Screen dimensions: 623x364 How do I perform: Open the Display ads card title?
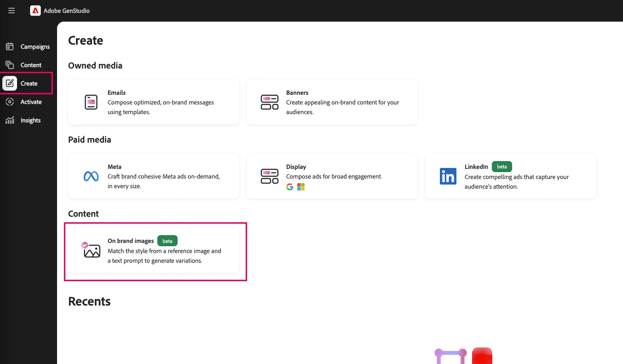pyautogui.click(x=296, y=167)
